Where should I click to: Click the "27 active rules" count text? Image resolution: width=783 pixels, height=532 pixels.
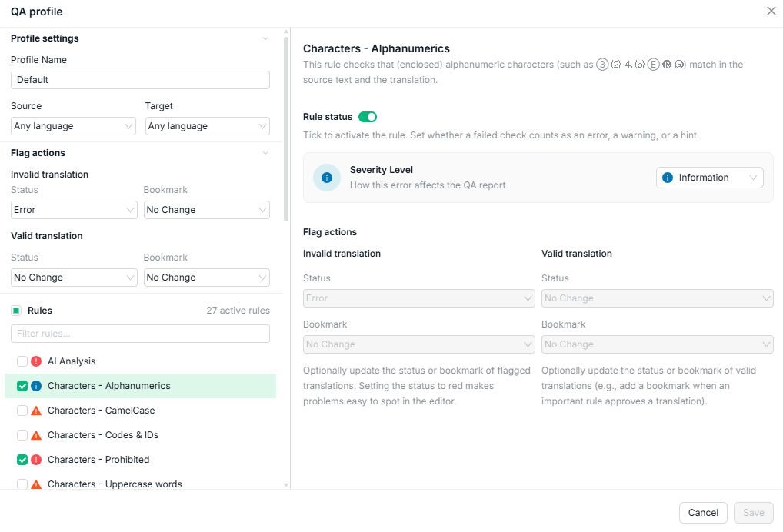point(238,311)
